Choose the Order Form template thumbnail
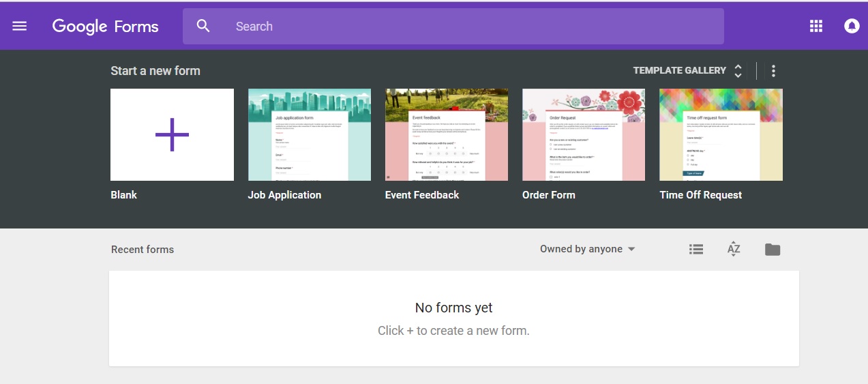Screen dimensions: 868x384 click(x=584, y=134)
